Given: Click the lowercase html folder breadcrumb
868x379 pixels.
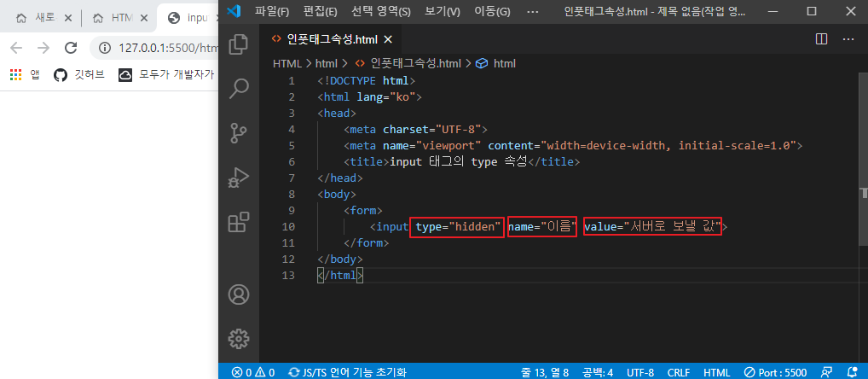Looking at the screenshot, I should point(326,63).
